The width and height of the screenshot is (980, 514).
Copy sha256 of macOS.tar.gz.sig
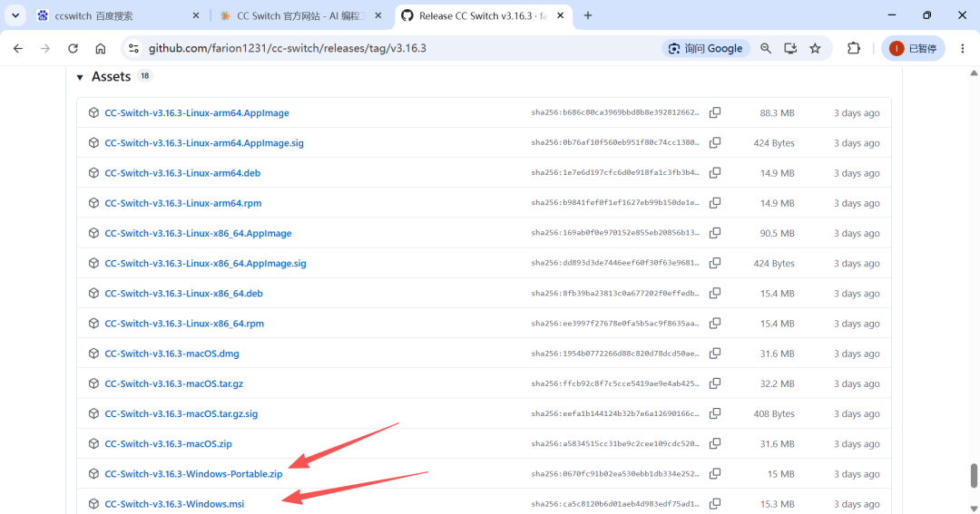tap(715, 412)
